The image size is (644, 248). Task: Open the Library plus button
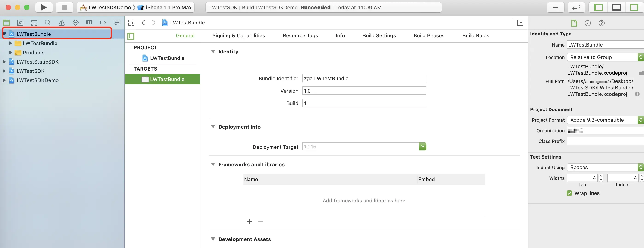point(556,7)
